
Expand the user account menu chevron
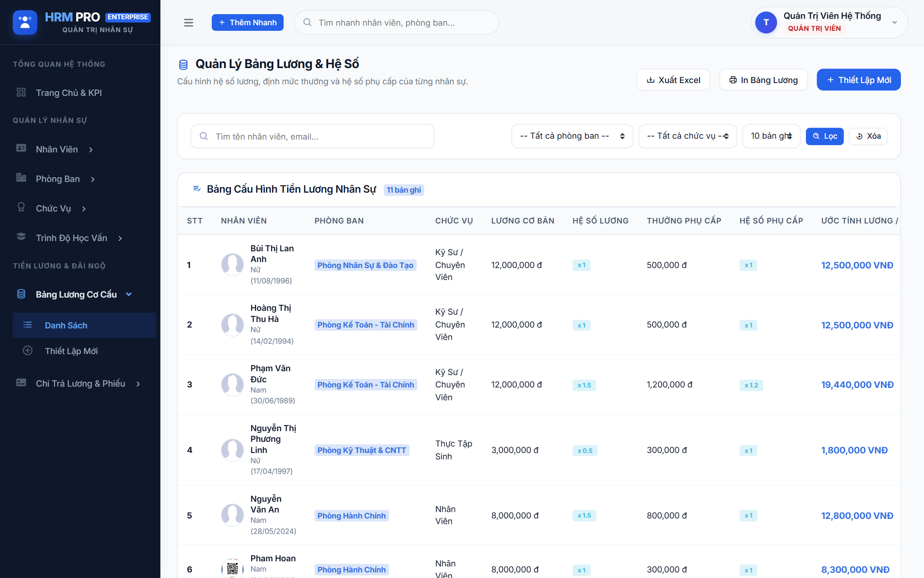pyautogui.click(x=894, y=23)
